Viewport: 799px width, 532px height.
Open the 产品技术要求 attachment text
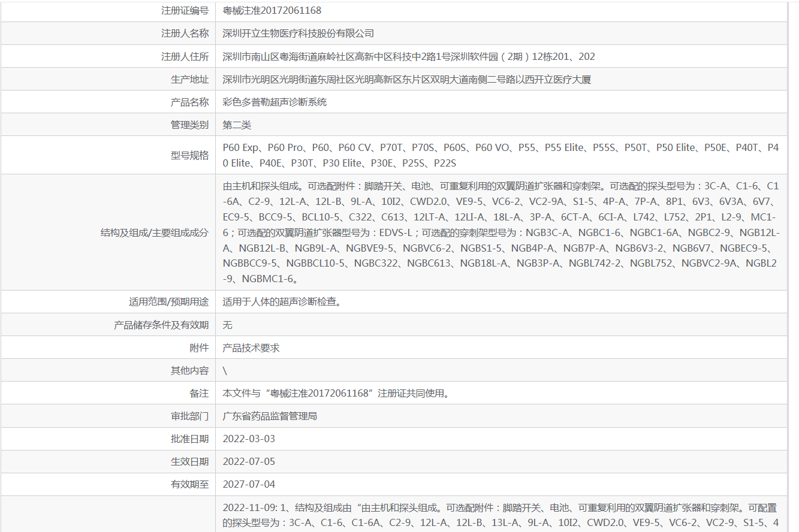coord(251,347)
